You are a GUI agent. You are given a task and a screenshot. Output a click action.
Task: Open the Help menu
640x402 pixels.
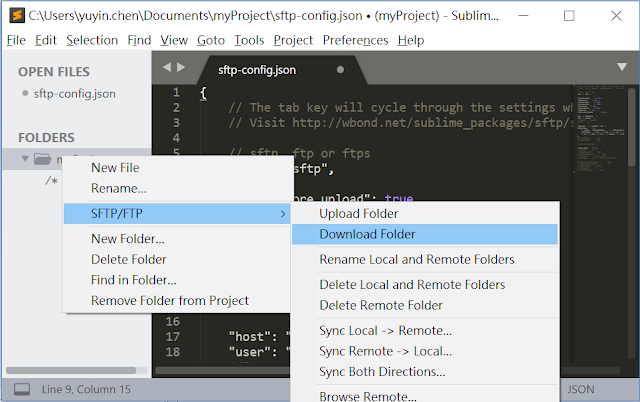click(x=411, y=40)
